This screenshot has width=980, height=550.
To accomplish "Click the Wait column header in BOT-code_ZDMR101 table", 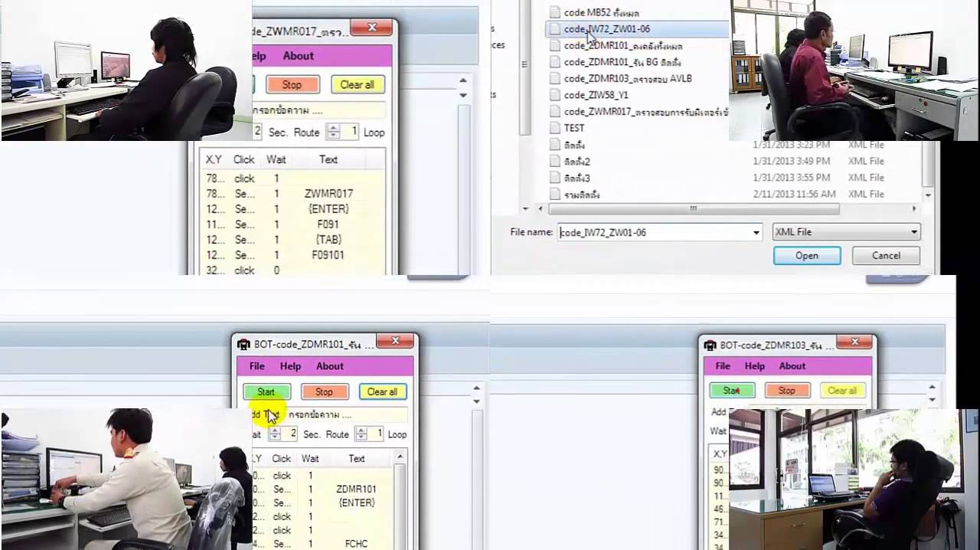I will pyautogui.click(x=310, y=458).
